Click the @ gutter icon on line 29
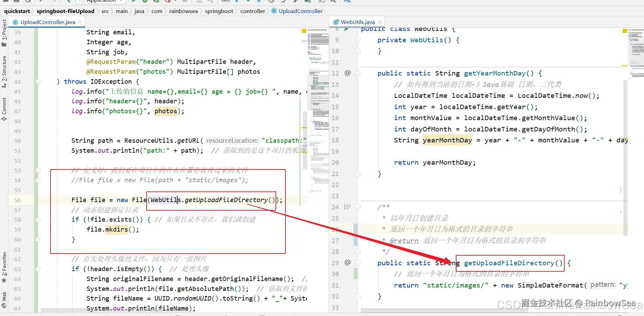Screen dimensions: 644x316 coord(348,262)
